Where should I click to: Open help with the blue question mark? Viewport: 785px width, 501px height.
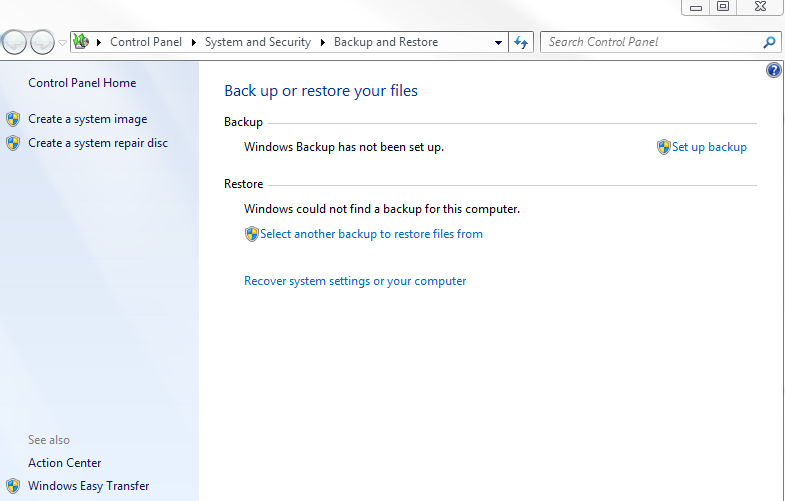[773, 71]
